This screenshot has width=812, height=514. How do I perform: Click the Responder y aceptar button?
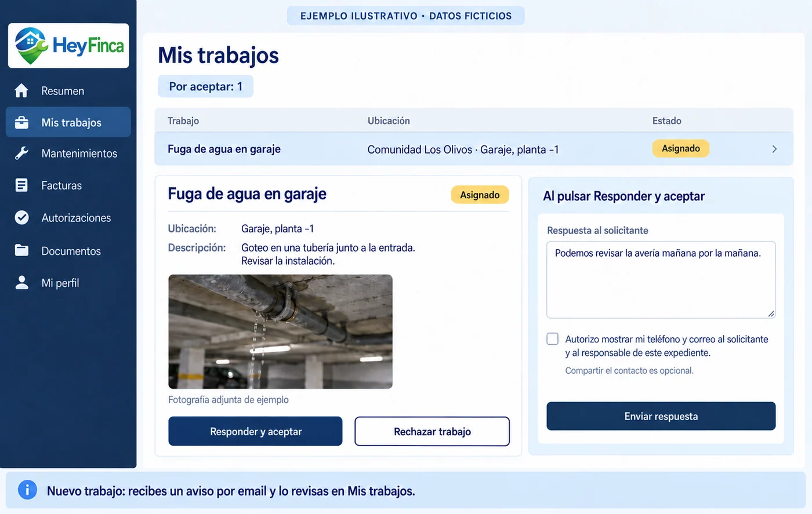(255, 432)
